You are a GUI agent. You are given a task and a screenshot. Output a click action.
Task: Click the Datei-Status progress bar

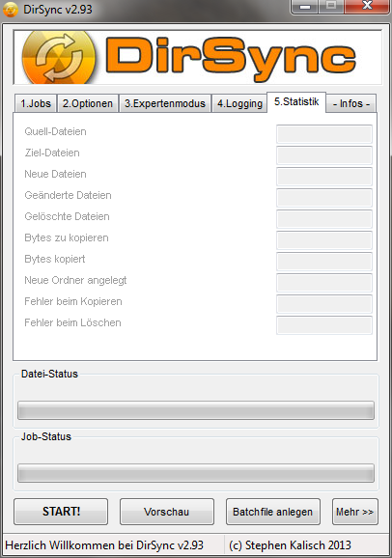click(196, 410)
